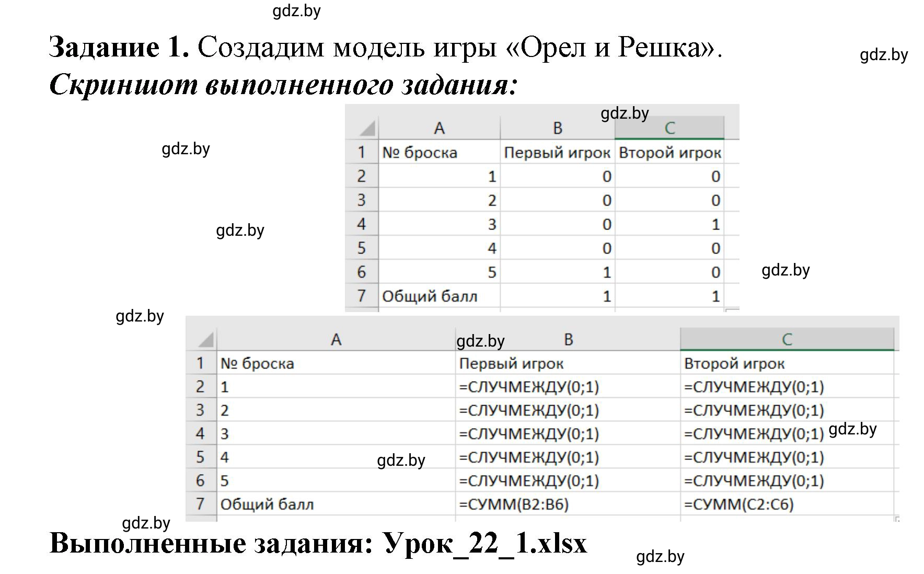Select cell B2 showing 0 in the upper table
Screen dimensions: 924x574
[557, 176]
